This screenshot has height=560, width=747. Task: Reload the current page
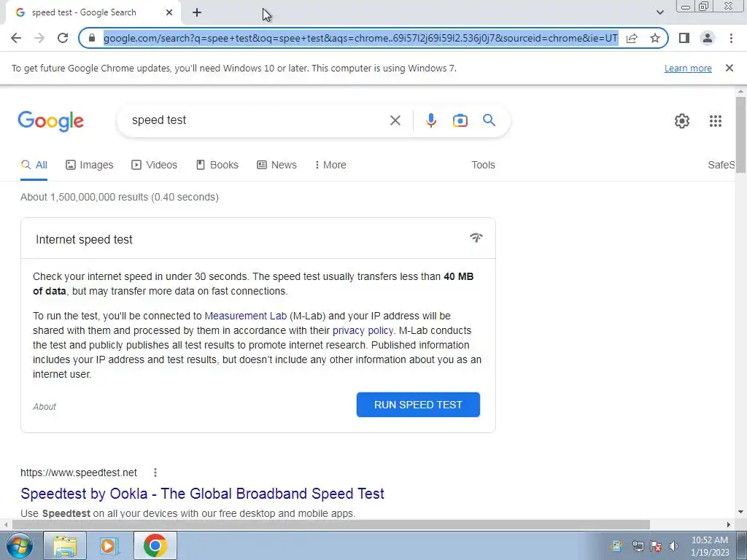pos(63,38)
